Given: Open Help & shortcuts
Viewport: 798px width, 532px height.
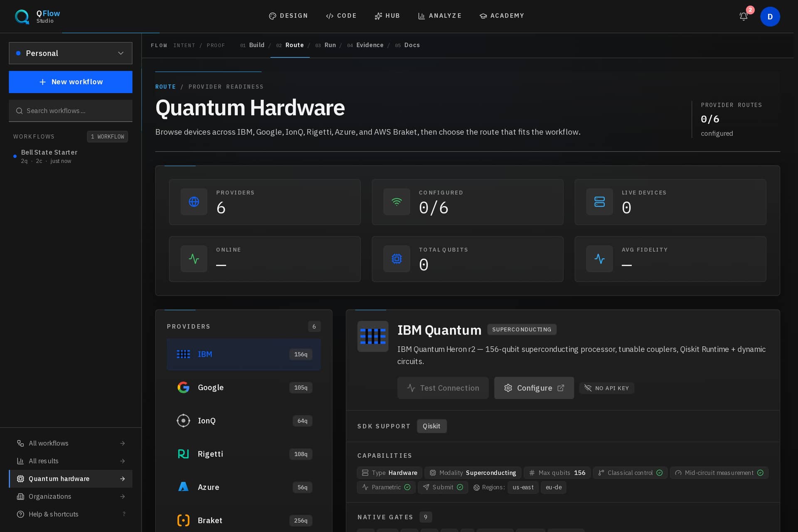Looking at the screenshot, I should click(x=71, y=514).
